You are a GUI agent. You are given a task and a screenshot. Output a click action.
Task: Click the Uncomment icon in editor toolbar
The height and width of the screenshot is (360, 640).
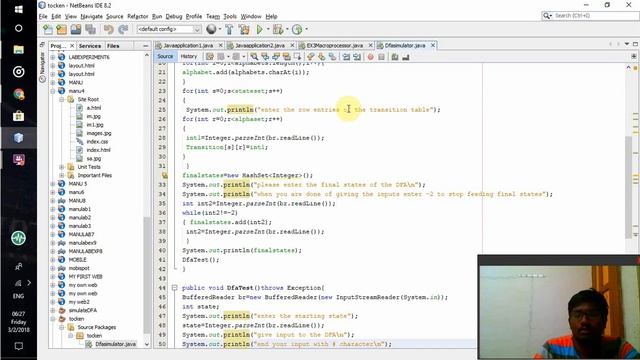pyautogui.click(x=405, y=57)
